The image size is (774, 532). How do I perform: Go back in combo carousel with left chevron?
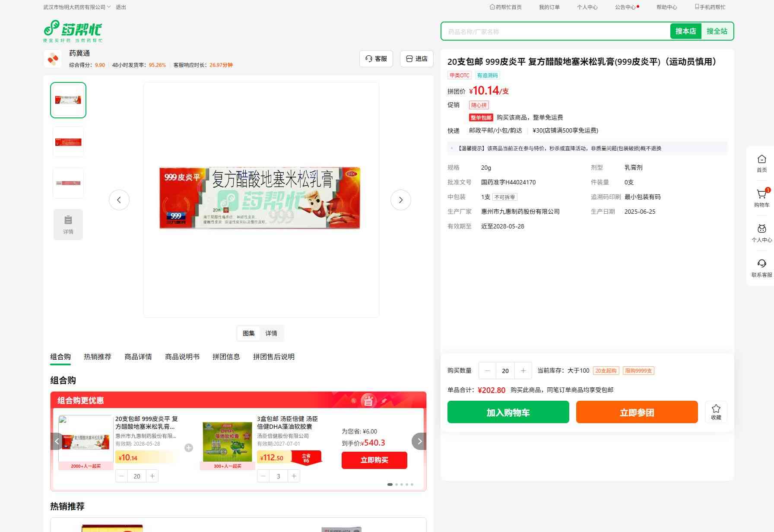point(57,441)
